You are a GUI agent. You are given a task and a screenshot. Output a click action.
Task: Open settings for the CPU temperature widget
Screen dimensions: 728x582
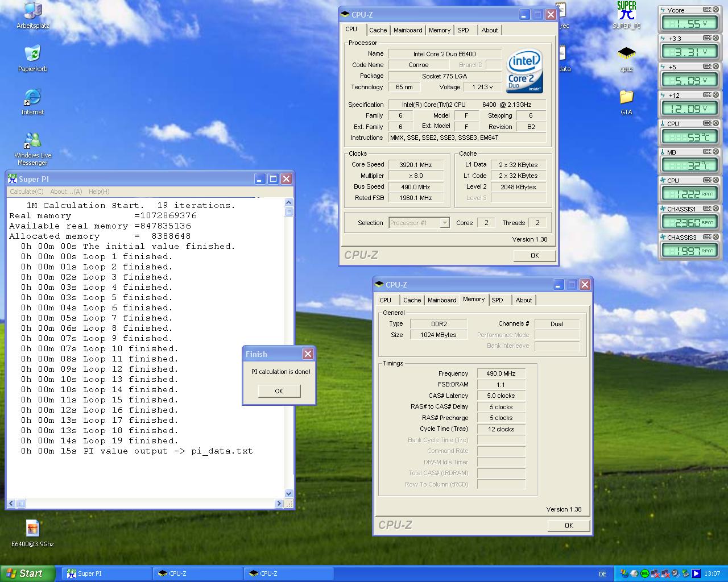click(707, 123)
